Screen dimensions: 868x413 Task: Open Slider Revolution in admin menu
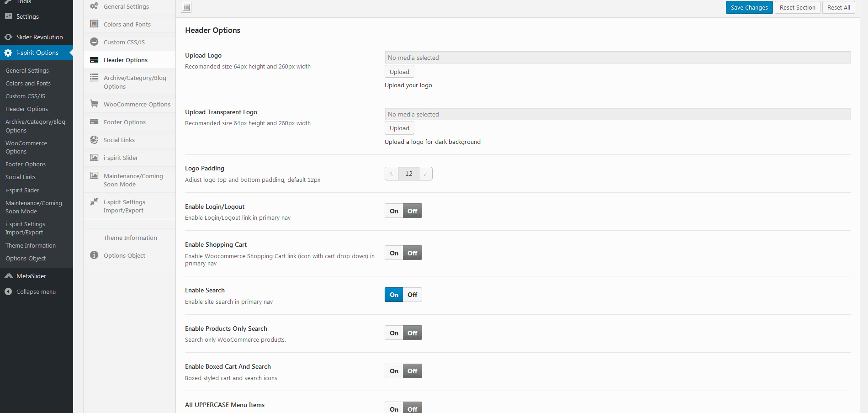(x=37, y=37)
